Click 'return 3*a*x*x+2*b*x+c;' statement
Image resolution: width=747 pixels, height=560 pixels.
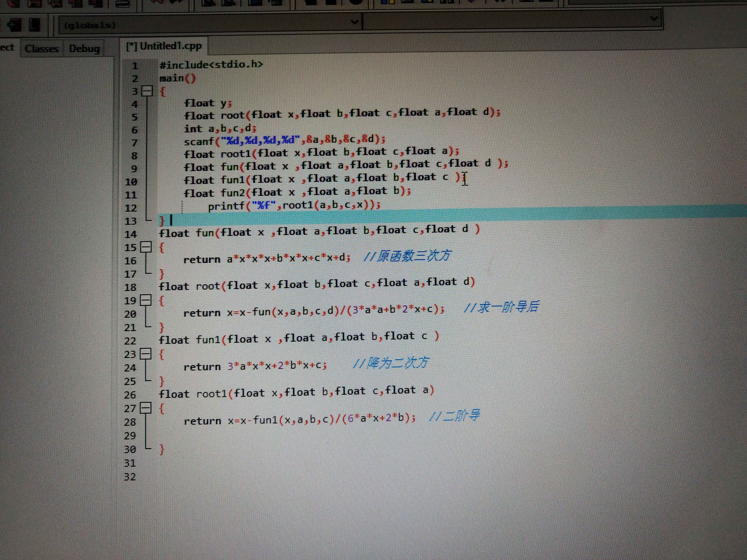(x=255, y=366)
